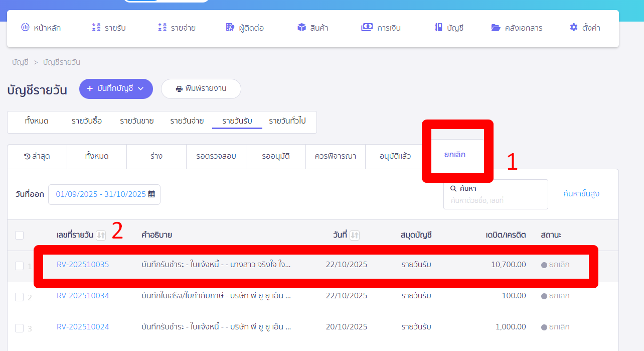Image resolution: width=644 pixels, height=351 pixels.
Task: Select the อนุมัติแล้ว status tab
Action: point(395,157)
